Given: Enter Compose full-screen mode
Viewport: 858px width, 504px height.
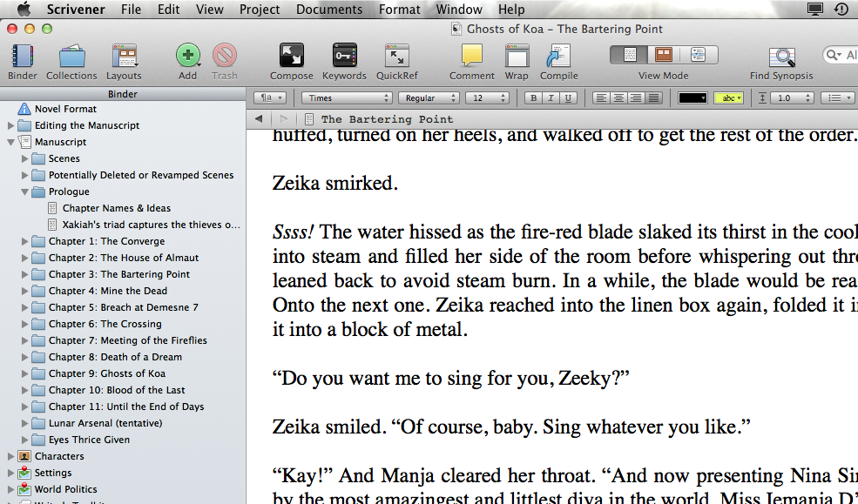Looking at the screenshot, I should [291, 55].
